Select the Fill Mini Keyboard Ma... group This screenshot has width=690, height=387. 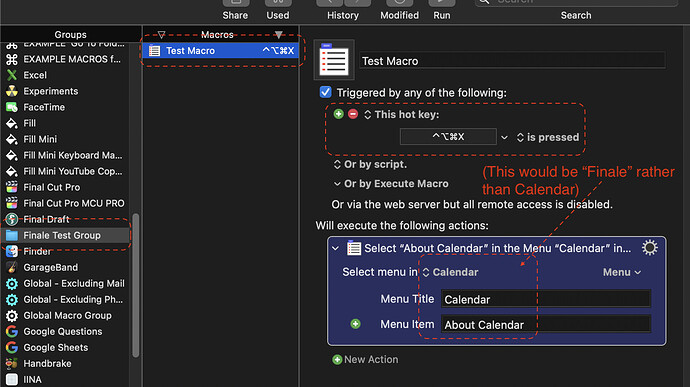pos(65,155)
